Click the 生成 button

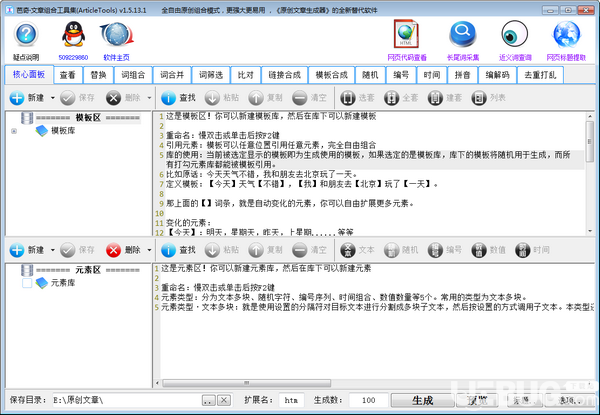click(x=422, y=400)
